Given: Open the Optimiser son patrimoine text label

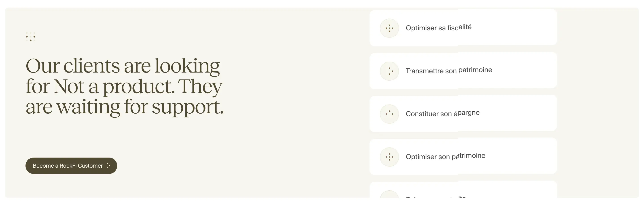Looking at the screenshot, I should (x=445, y=156).
